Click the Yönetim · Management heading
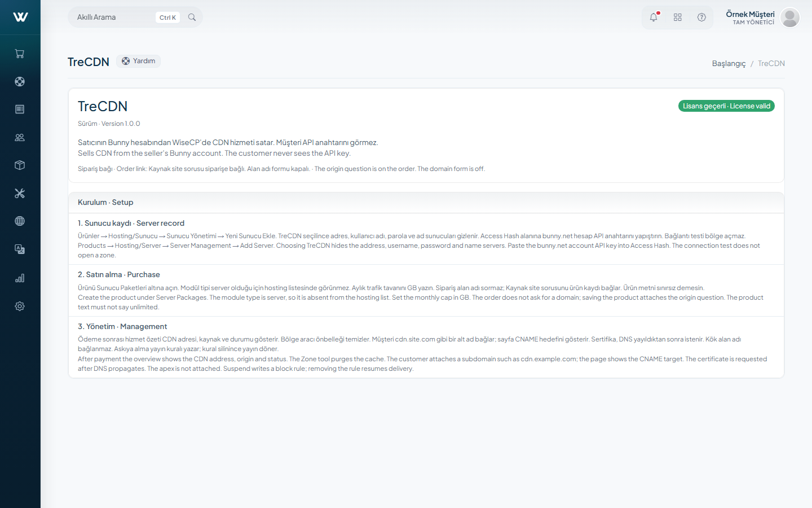 (122, 327)
